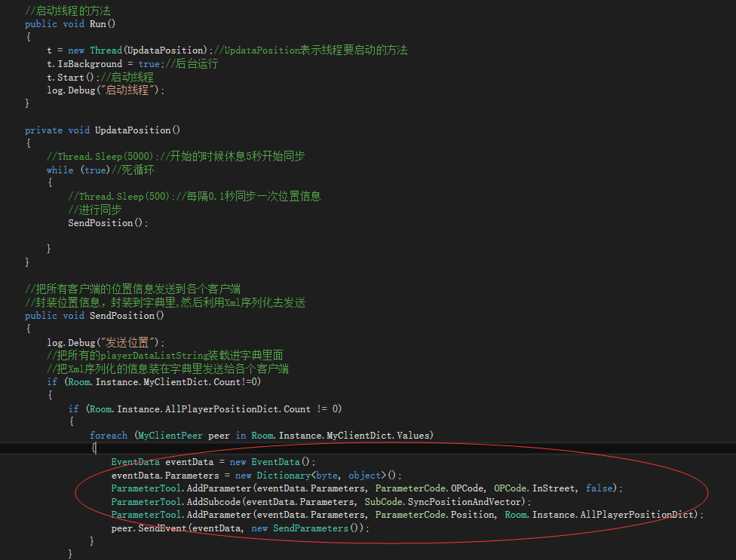This screenshot has width=736, height=560.
Task: Click "ParameterCode.Position" argument
Action: [x=435, y=515]
